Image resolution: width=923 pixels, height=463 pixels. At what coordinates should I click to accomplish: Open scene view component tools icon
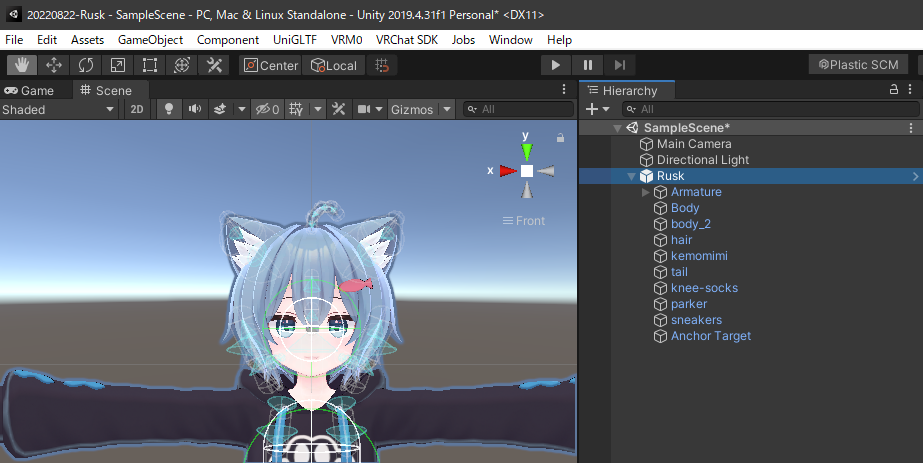338,109
